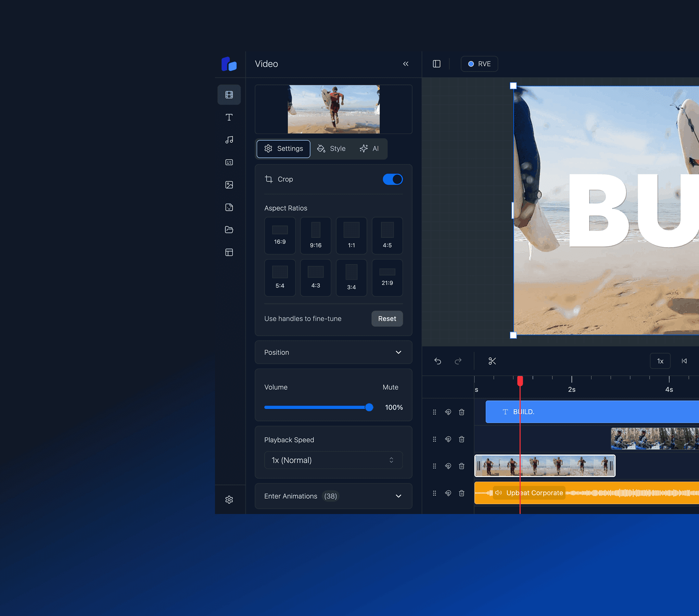Screen dimensions: 699x616
Task: Click the Mute volume button
Action: point(390,387)
